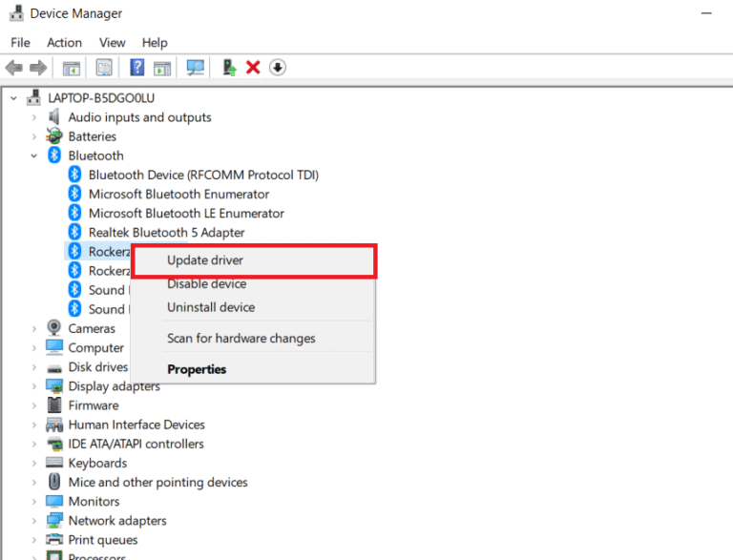
Task: Expand the Batteries category
Action: pyautogui.click(x=34, y=136)
